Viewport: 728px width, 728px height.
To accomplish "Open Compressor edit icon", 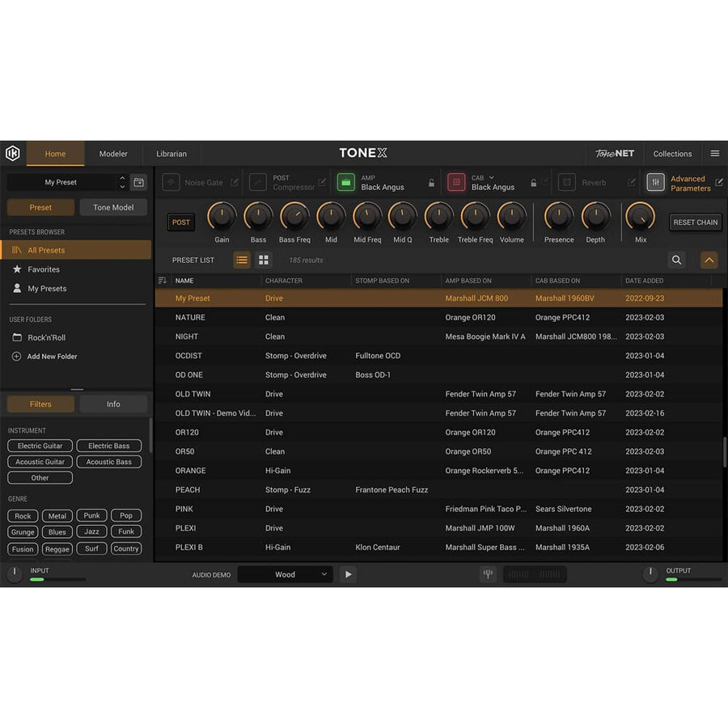I will 322,182.
